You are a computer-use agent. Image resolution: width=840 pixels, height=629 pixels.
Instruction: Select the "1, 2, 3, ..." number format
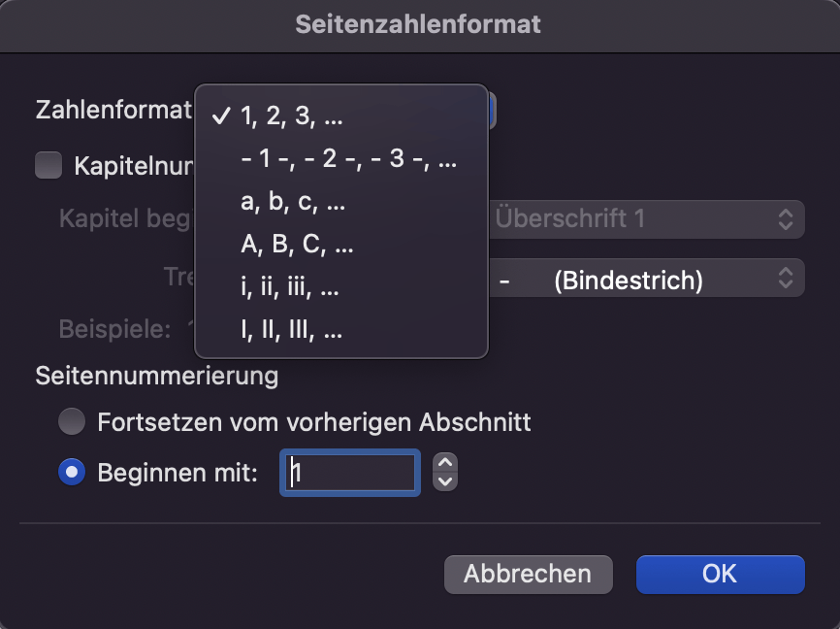(291, 117)
